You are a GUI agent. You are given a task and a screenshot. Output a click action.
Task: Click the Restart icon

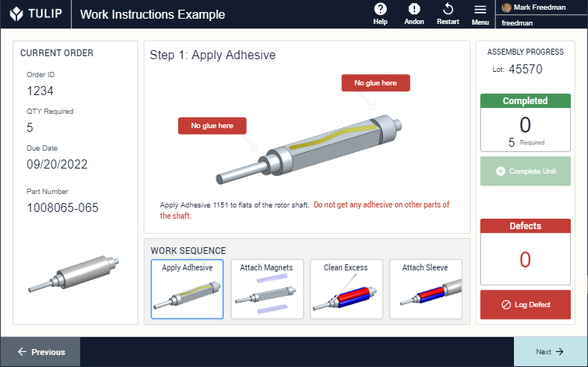pyautogui.click(x=448, y=9)
